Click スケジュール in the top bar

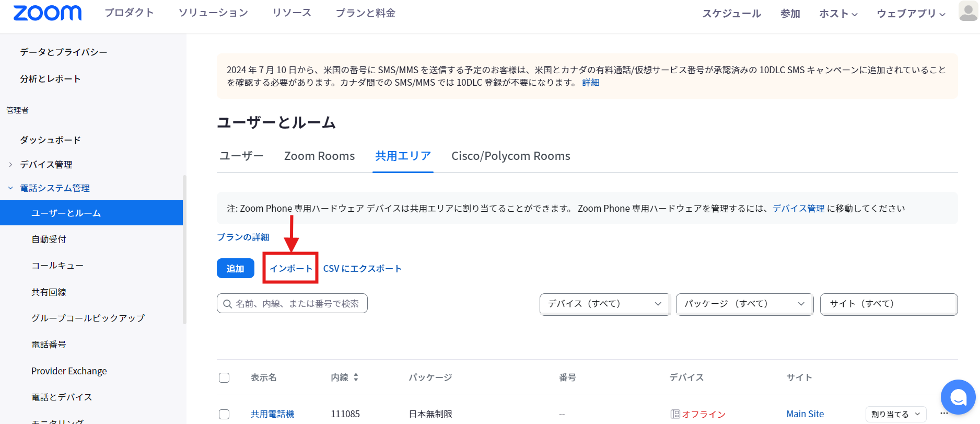click(x=731, y=14)
